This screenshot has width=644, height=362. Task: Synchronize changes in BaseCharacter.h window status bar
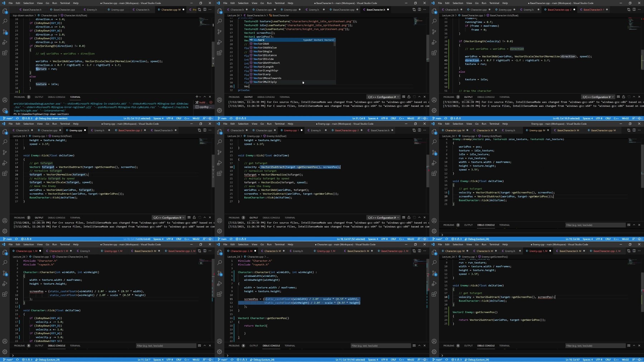tap(231, 118)
